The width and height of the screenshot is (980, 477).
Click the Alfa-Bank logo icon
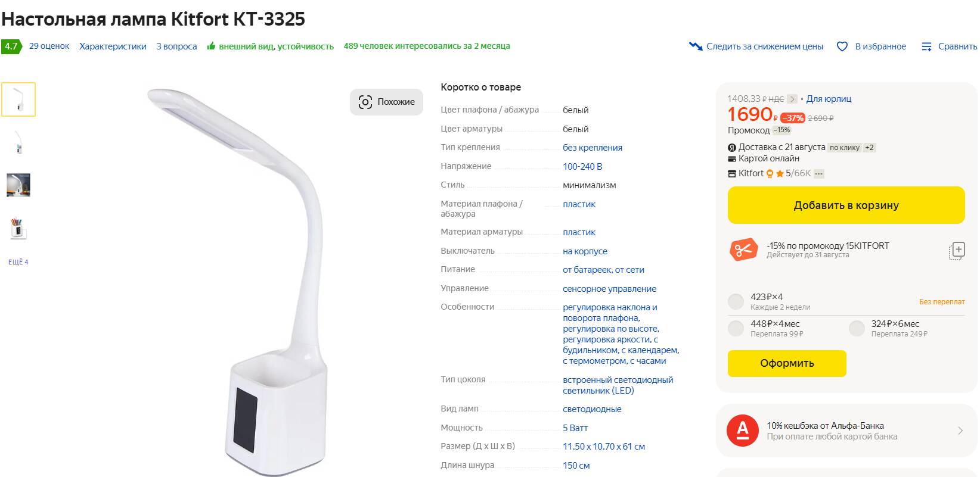tap(743, 431)
